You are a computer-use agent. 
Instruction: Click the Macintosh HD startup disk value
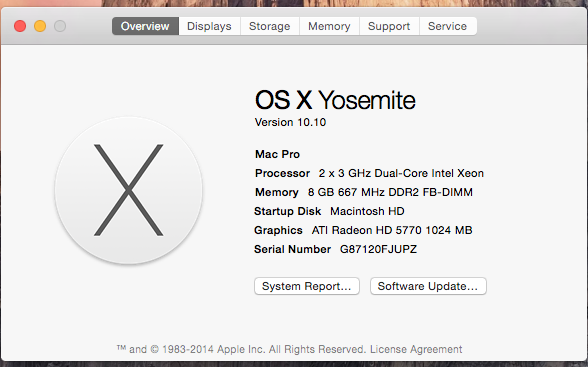[x=367, y=211]
